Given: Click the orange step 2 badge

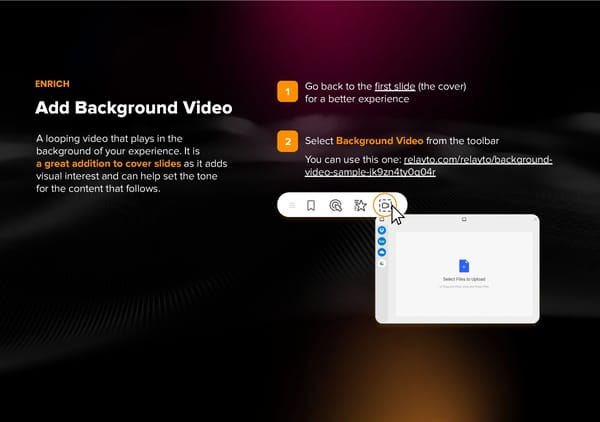Looking at the screenshot, I should coord(287,142).
